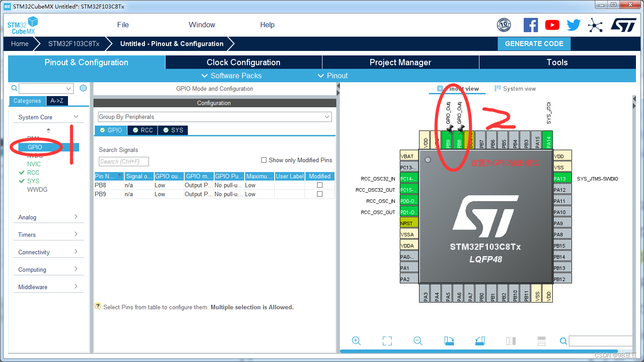Check the Modified checkbox for pin PB9
644x362 pixels.
319,194
